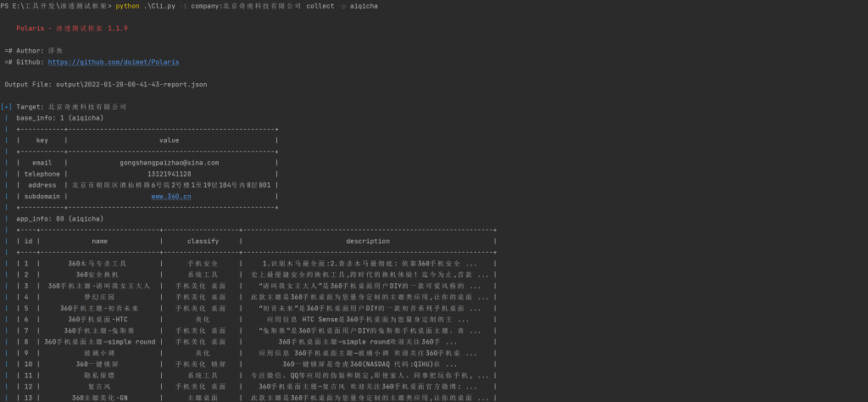Click telephone value '13121941128'
The height and width of the screenshot is (402, 868).
[170, 174]
